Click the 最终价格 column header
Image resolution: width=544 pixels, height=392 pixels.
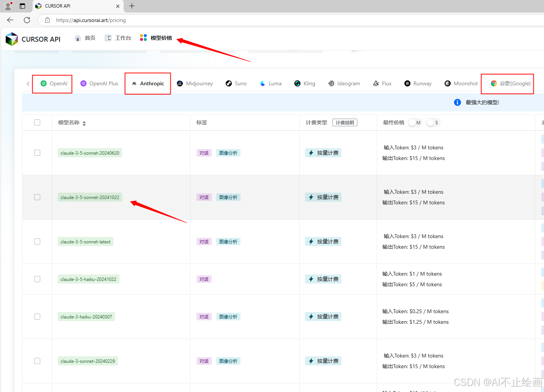click(x=394, y=122)
